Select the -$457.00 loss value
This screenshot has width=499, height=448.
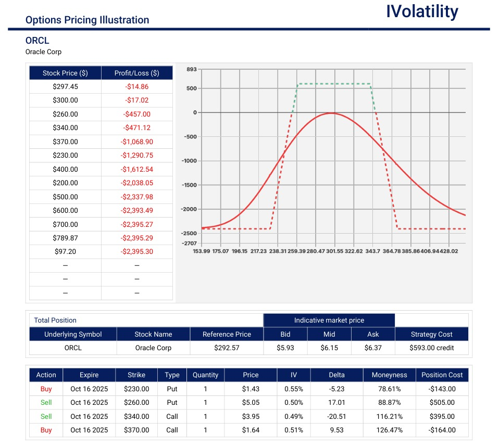coord(137,114)
